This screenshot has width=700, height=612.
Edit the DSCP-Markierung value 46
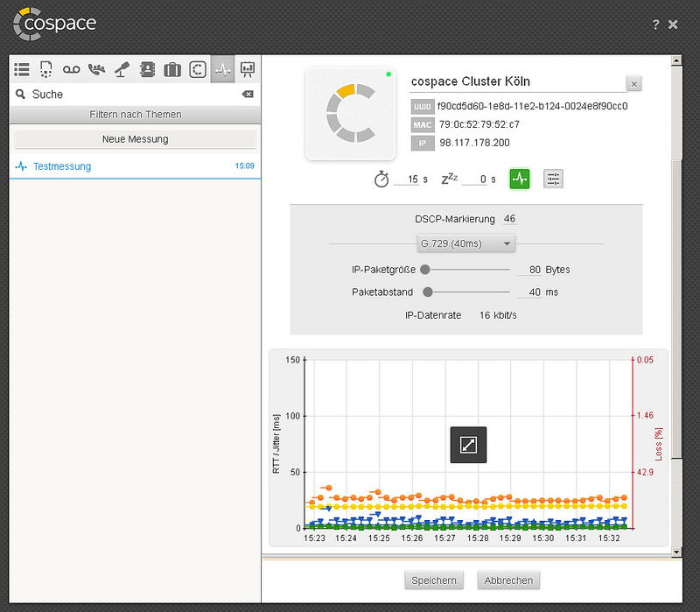click(509, 219)
